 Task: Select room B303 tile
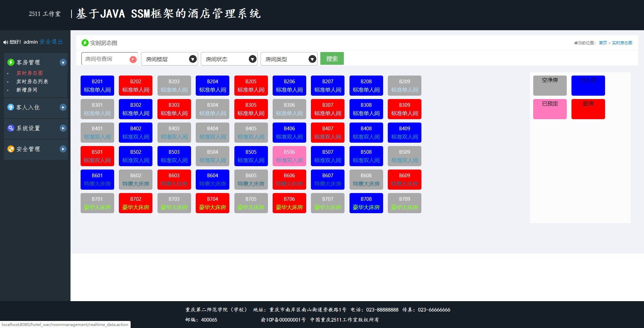pos(174,109)
